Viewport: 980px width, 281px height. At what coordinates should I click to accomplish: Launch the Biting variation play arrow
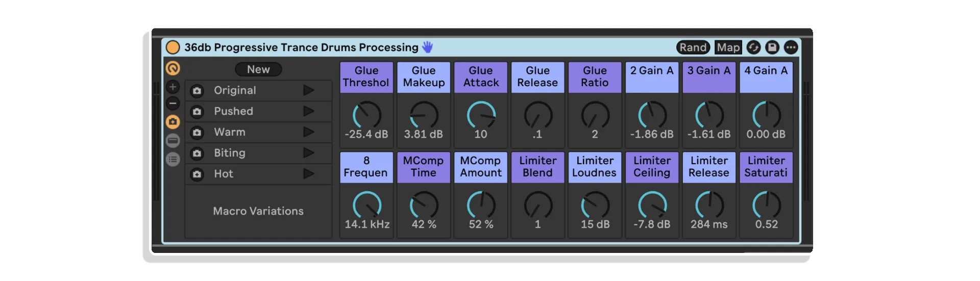click(308, 153)
